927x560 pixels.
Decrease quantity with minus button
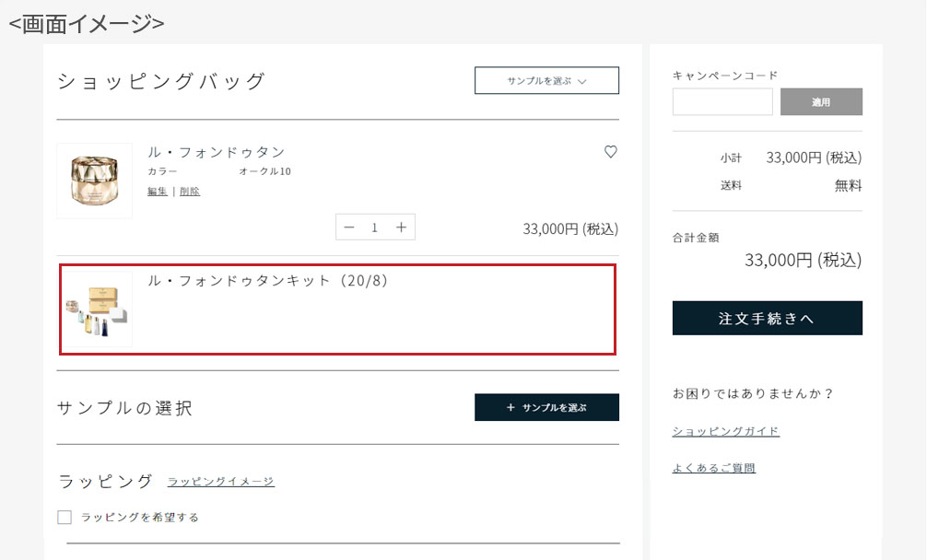pyautogui.click(x=349, y=227)
